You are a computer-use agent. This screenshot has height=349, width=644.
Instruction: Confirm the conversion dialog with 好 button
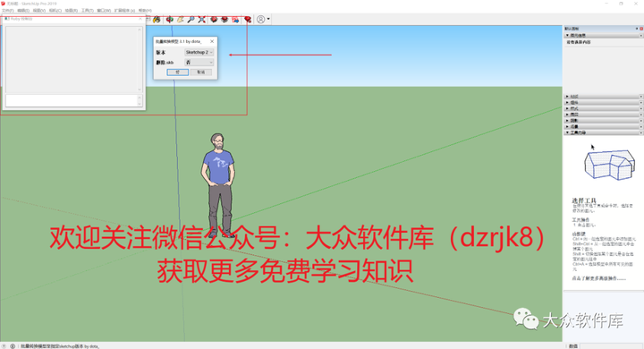(178, 72)
